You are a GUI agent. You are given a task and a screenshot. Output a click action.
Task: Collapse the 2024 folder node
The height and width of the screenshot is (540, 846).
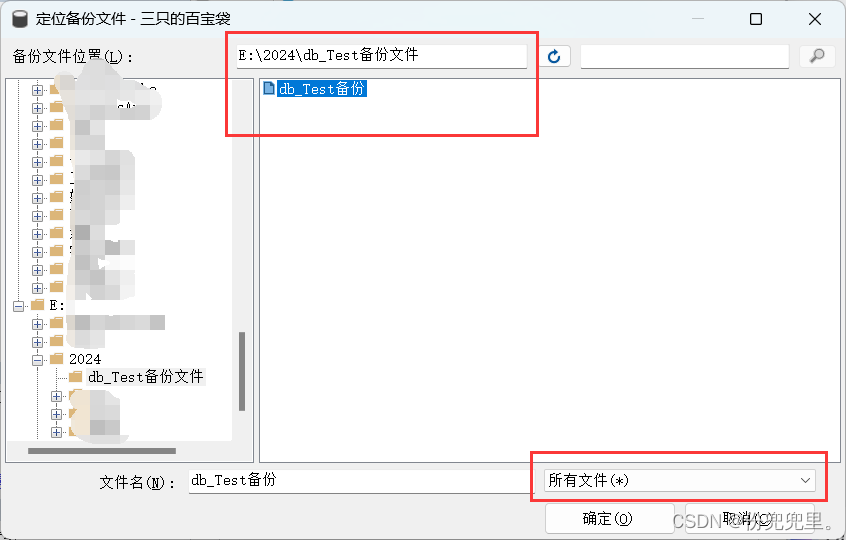click(37, 360)
